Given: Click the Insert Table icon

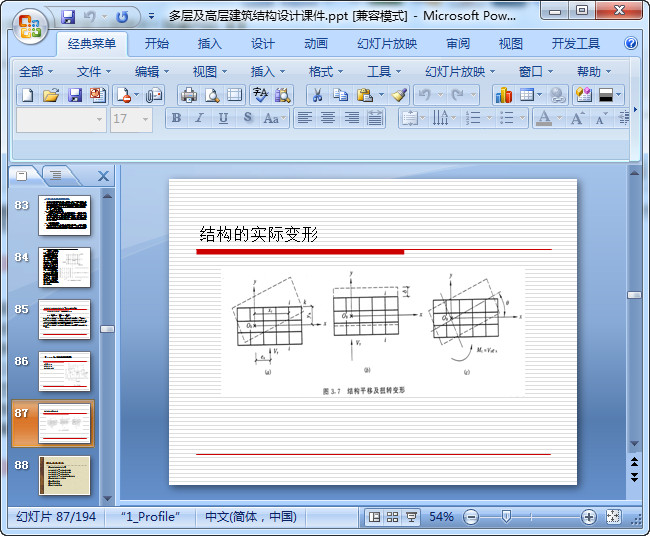Looking at the screenshot, I should tap(527, 95).
